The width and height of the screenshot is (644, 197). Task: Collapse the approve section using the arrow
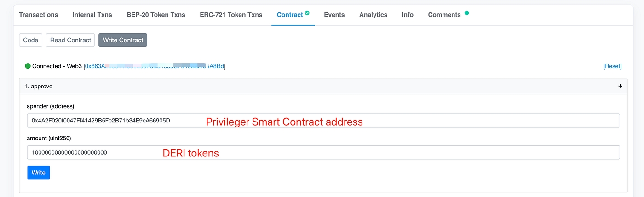point(620,86)
